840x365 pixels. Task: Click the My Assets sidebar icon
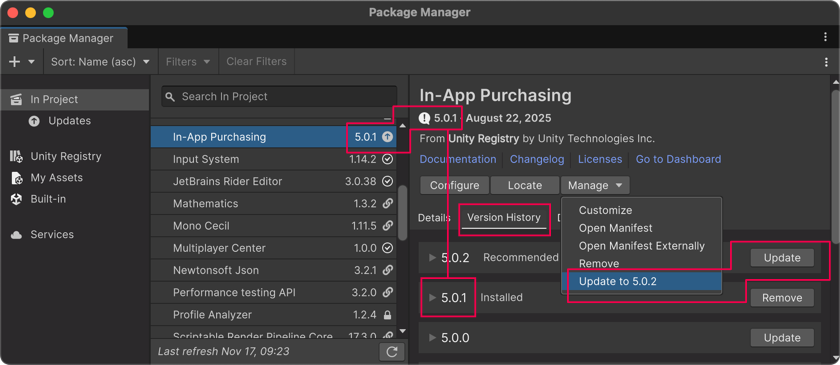16,178
